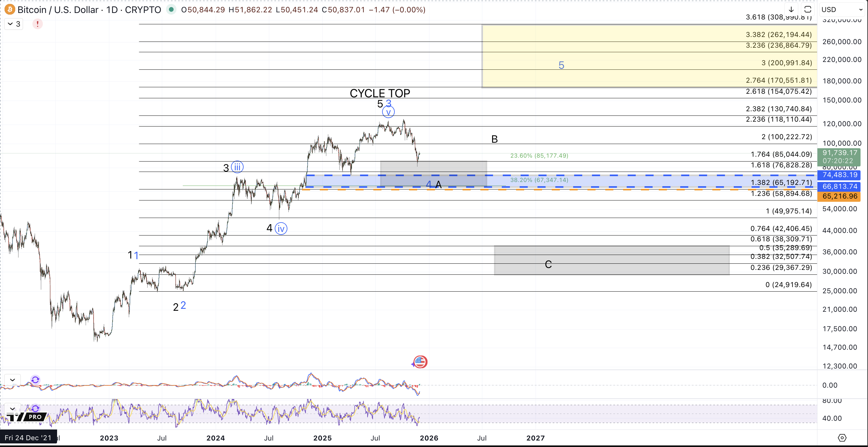Click the US flag economic event marker
Screen dimensions: 868x447
point(420,362)
